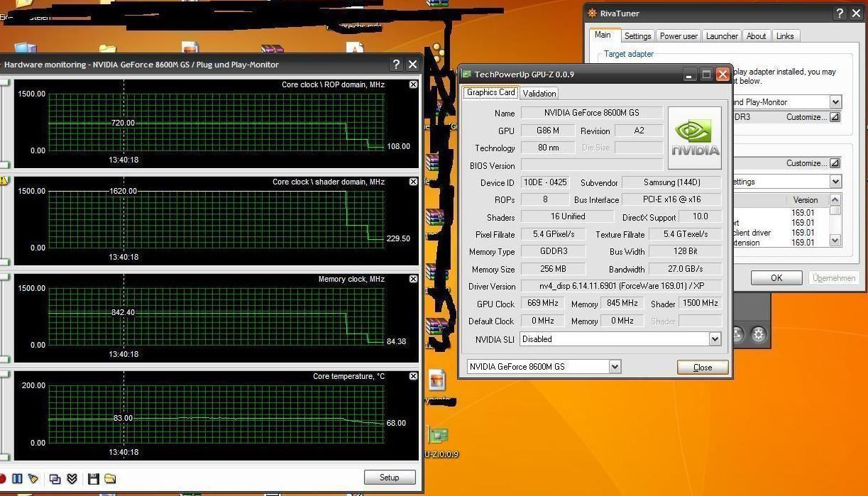Click the GPU-Z desktop shortcut icon
Viewport: 868px width, 496px height.
pyautogui.click(x=440, y=436)
